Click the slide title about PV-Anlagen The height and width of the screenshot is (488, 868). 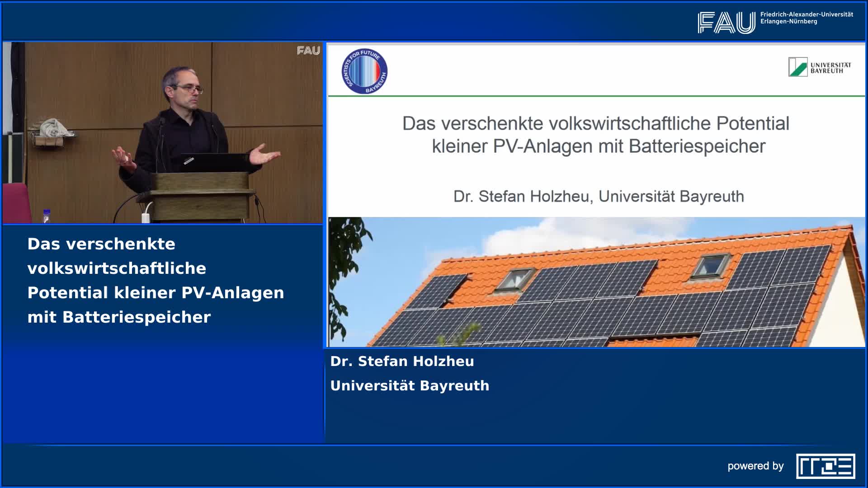coord(596,135)
